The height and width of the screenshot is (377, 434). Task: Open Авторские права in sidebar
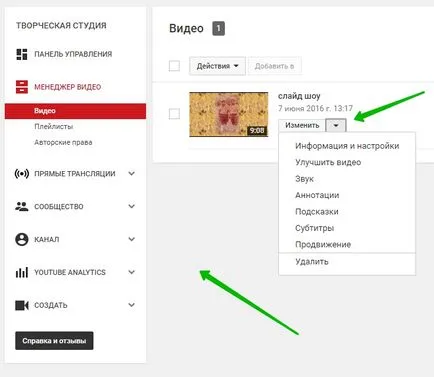tap(63, 142)
